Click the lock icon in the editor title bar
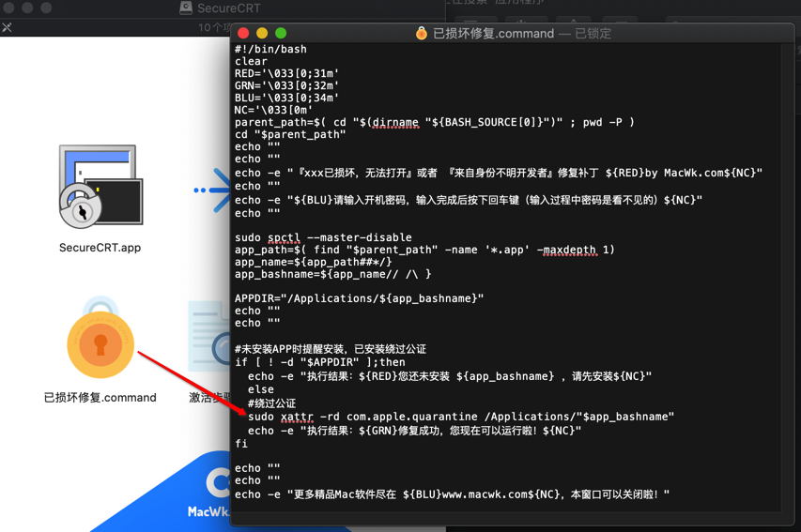Screen dimensions: 801x532 click(x=422, y=33)
